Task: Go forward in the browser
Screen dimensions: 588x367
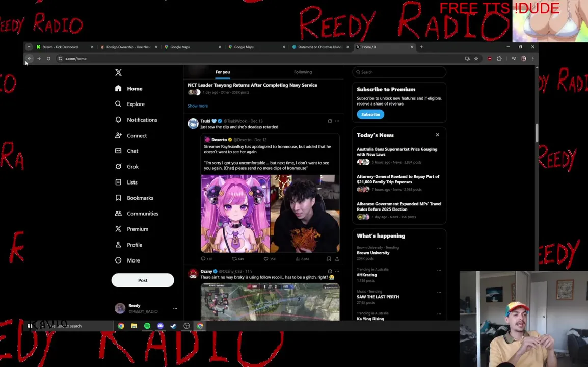Action: (x=39, y=59)
